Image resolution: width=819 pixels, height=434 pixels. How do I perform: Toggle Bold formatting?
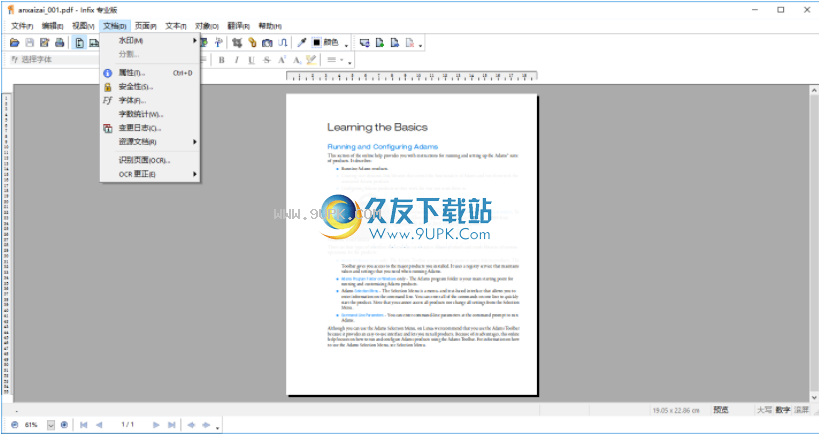(221, 60)
